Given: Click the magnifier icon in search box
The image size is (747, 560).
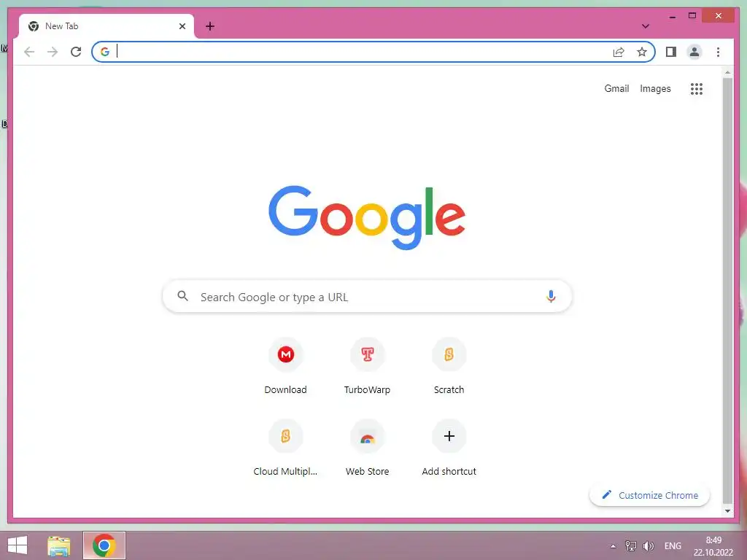Looking at the screenshot, I should click(x=182, y=296).
